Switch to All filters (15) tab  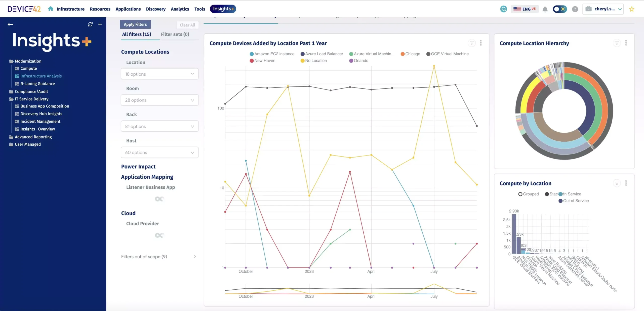(137, 34)
